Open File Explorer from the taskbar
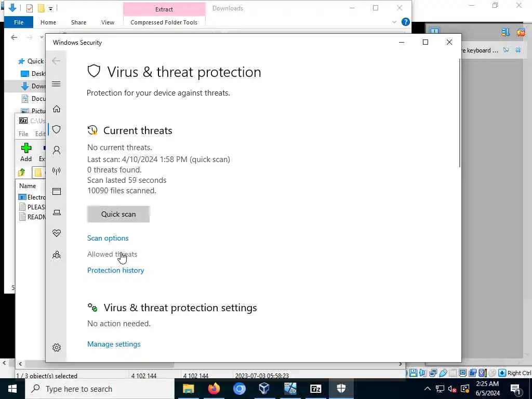This screenshot has width=532, height=399. click(188, 389)
